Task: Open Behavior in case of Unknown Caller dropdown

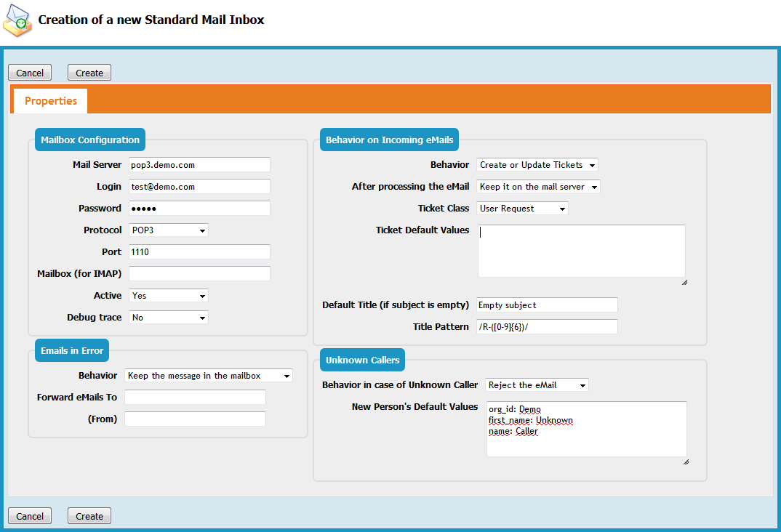Action: pos(537,384)
